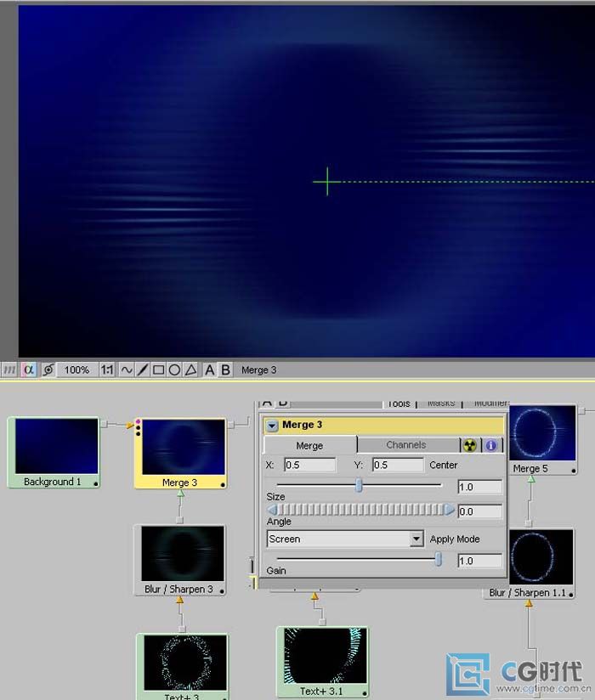
Task: Select the diagonal line paint tool
Action: point(143,370)
